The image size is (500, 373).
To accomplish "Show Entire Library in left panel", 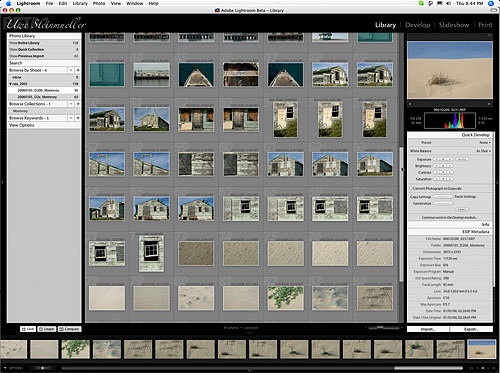I will 44,43.
